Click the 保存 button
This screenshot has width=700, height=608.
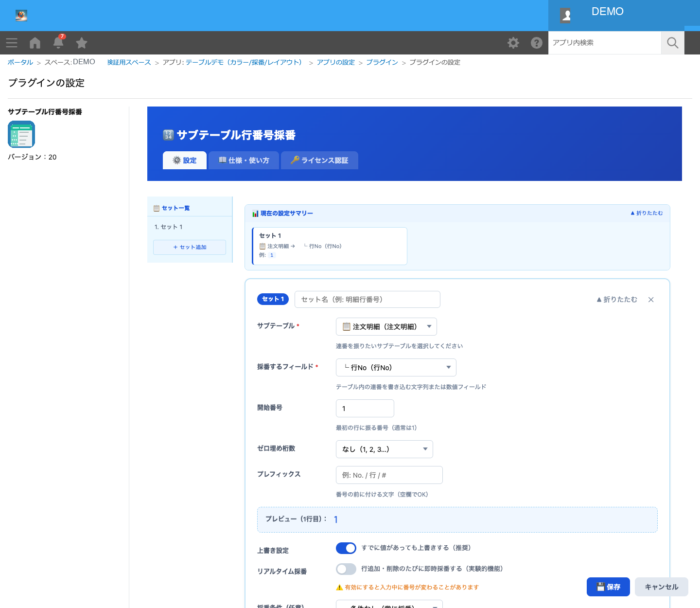pos(609,587)
